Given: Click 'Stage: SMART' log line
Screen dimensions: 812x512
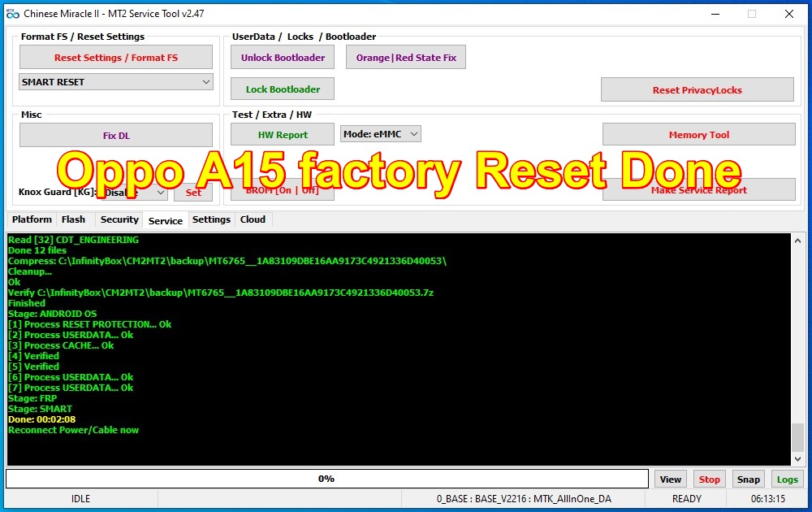Looking at the screenshot, I should click(x=41, y=408).
